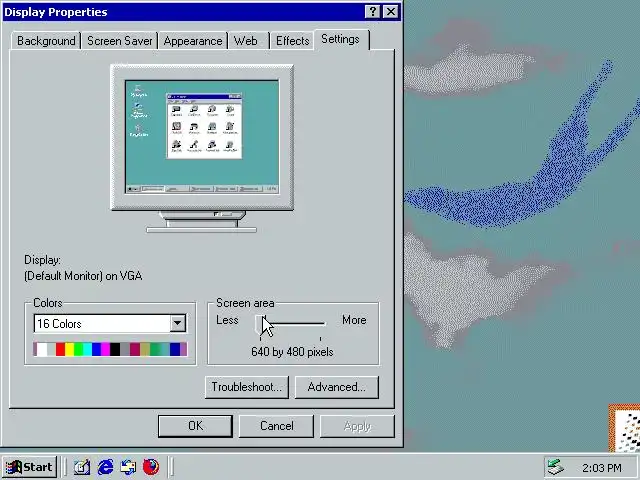Open the Effects tab
640x480 pixels.
tap(292, 41)
